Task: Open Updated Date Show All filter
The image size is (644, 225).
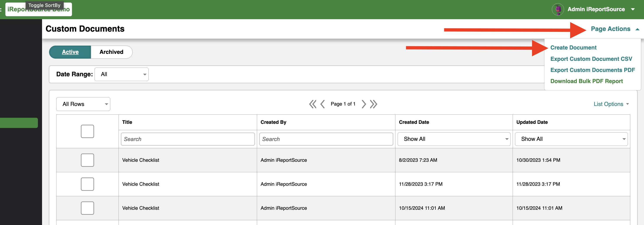Action: pos(571,139)
